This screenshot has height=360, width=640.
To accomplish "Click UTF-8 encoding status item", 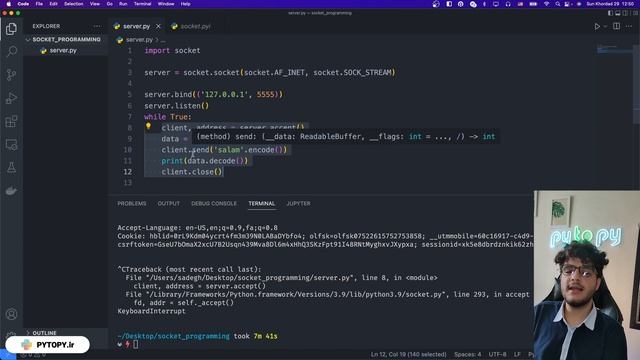I will 498,355.
